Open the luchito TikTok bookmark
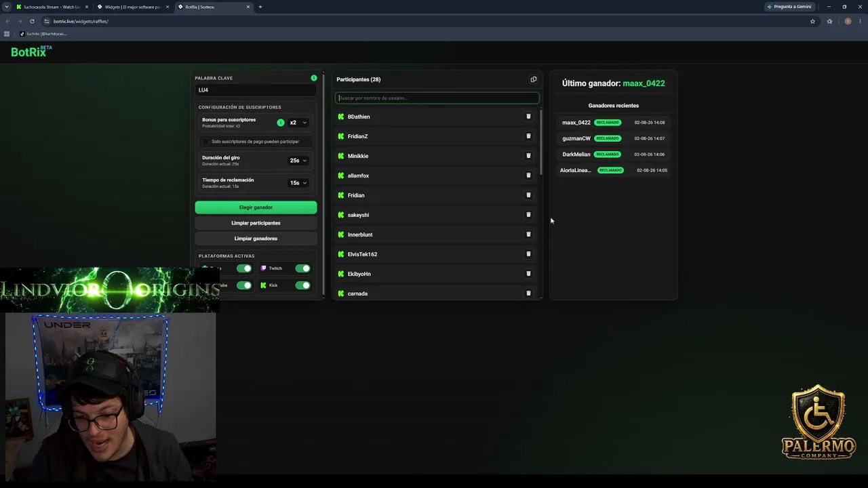 coord(43,34)
